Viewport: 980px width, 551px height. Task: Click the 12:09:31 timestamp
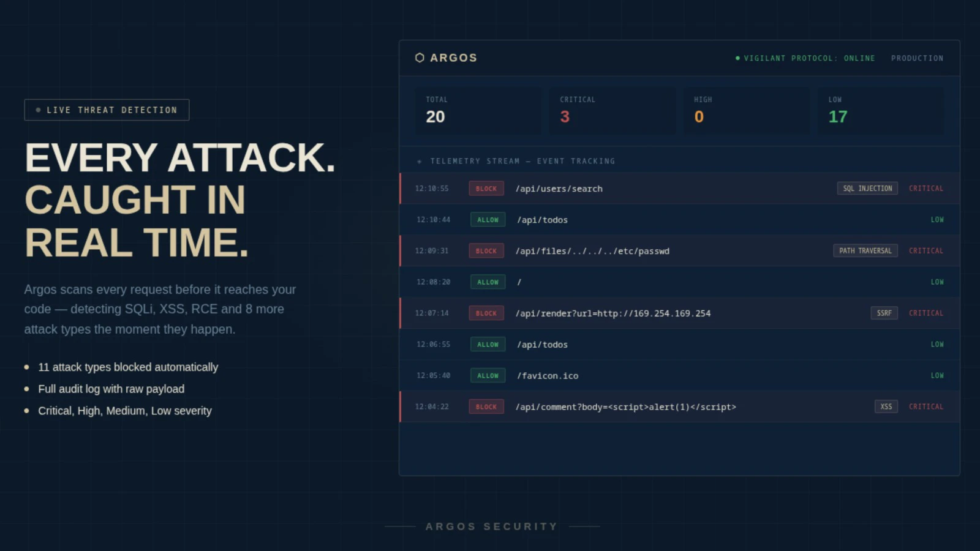click(432, 251)
